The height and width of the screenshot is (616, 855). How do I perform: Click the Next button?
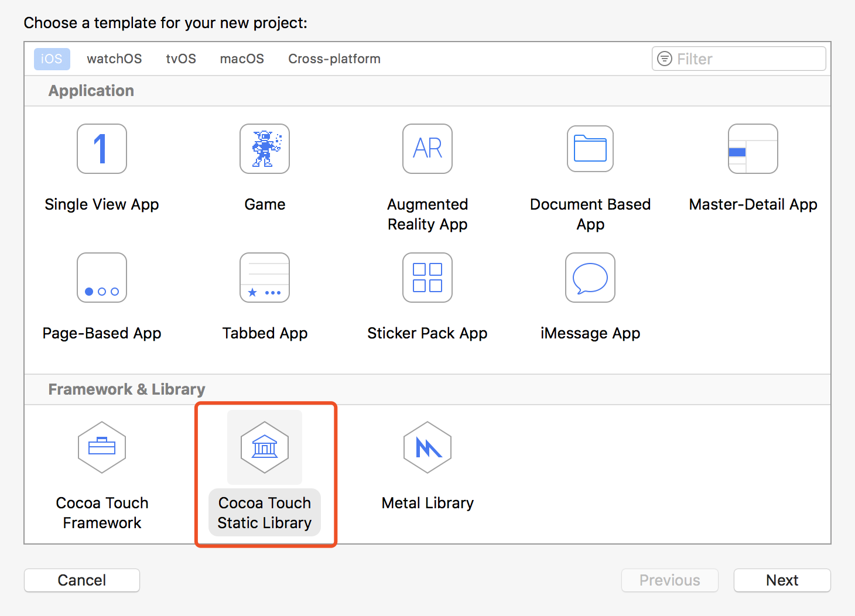782,580
